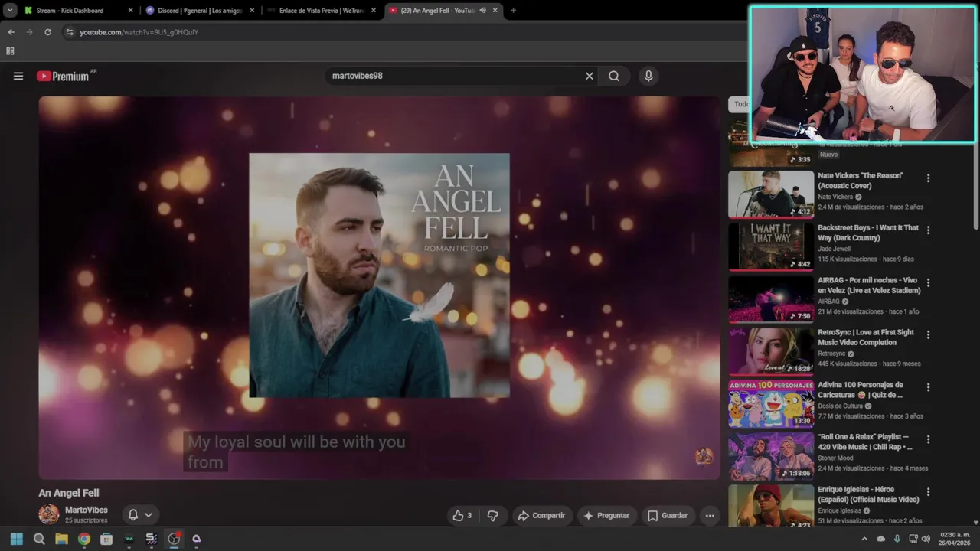
Task: Show hidden system tray icons
Action: tap(865, 539)
